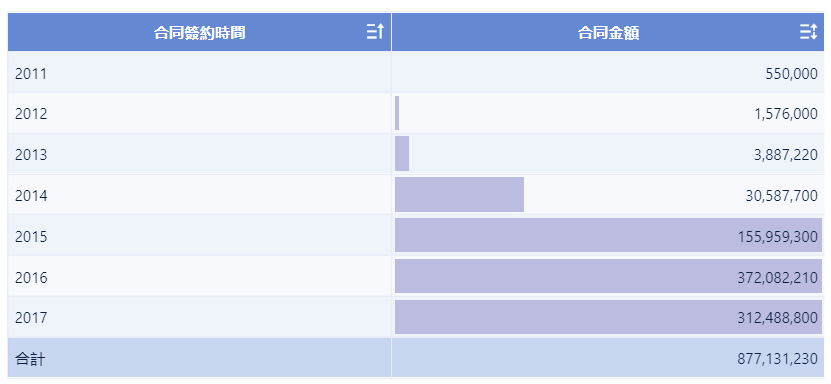Select the 2012 year cell
831x384 pixels.
point(200,113)
